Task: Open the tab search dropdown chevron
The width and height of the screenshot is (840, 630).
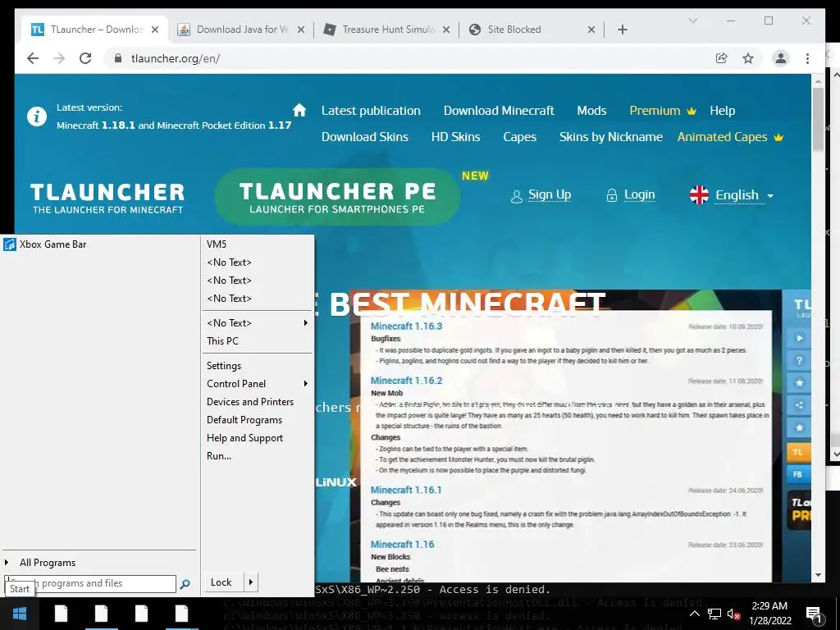Action: click(692, 21)
